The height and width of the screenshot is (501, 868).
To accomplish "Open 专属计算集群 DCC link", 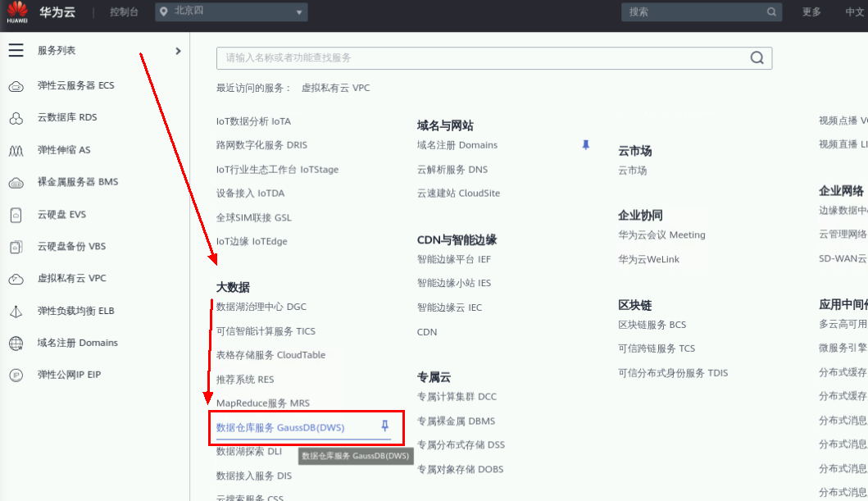I will 457,396.
